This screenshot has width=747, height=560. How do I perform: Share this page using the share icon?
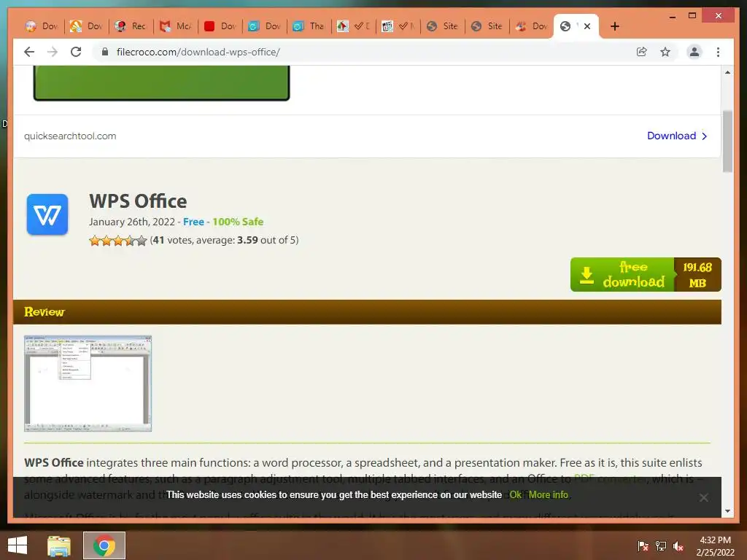642,52
